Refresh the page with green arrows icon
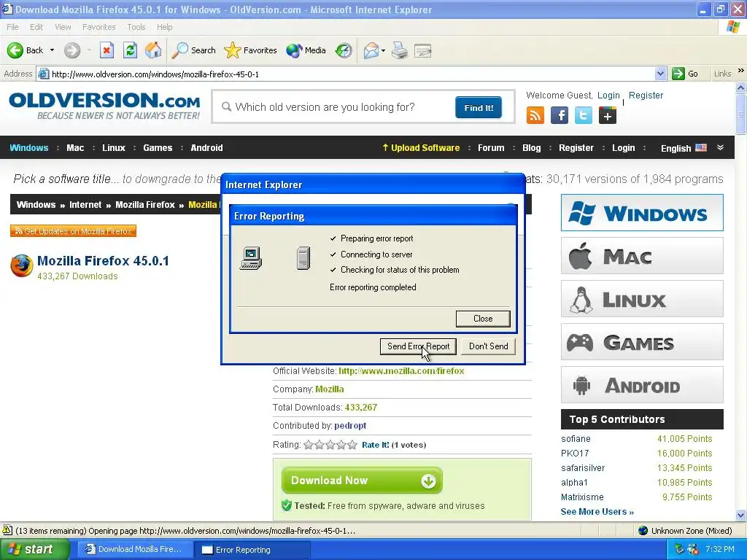The height and width of the screenshot is (560, 747). tap(130, 50)
